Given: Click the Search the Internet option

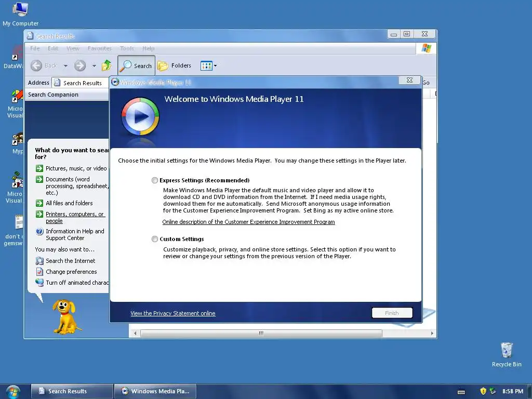Looking at the screenshot, I should pos(71,261).
